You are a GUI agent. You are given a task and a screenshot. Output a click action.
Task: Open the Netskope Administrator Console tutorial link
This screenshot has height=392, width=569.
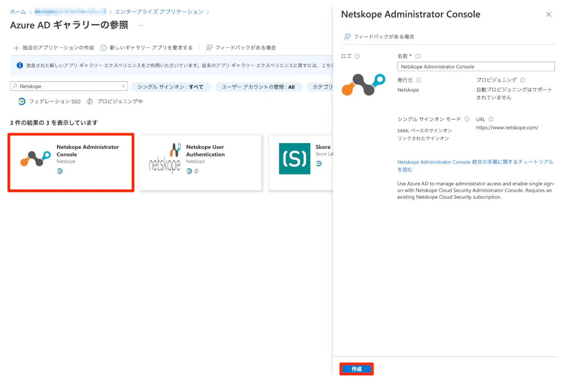click(x=475, y=165)
